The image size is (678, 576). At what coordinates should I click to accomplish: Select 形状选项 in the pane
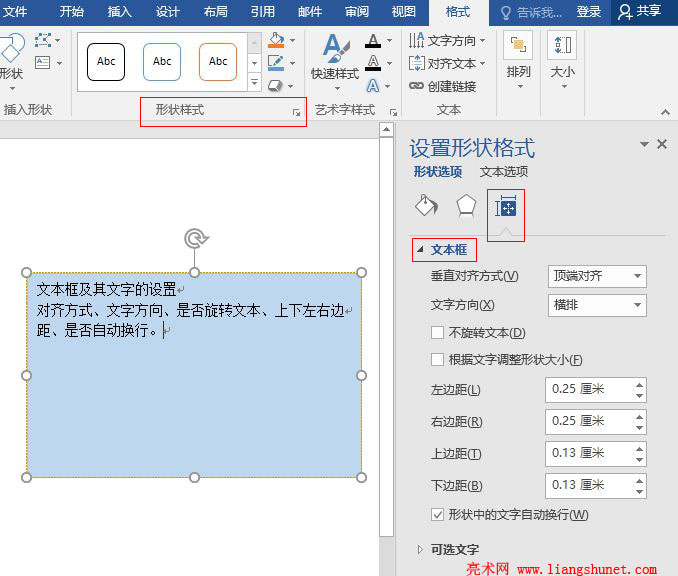438,172
